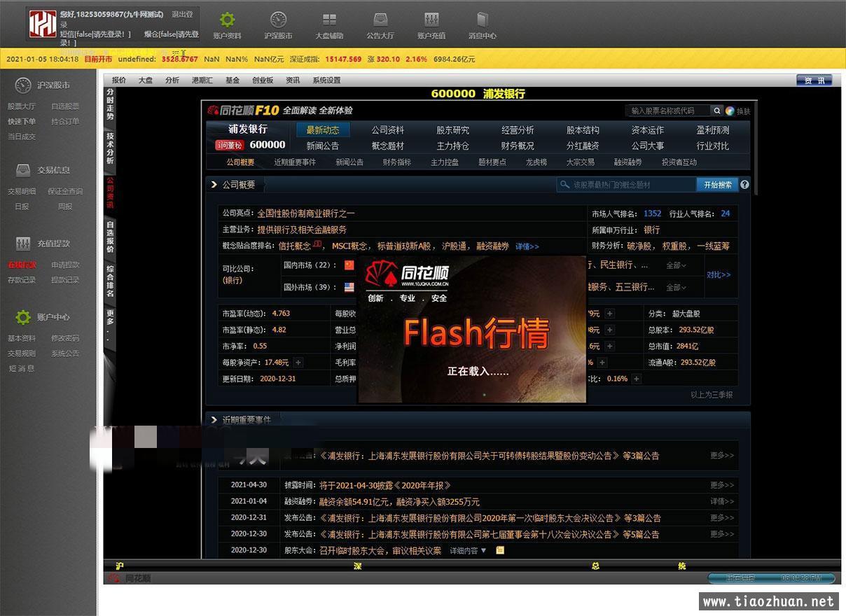
Task: Collapse the 公司概要 section arrow
Action: pos(214,185)
